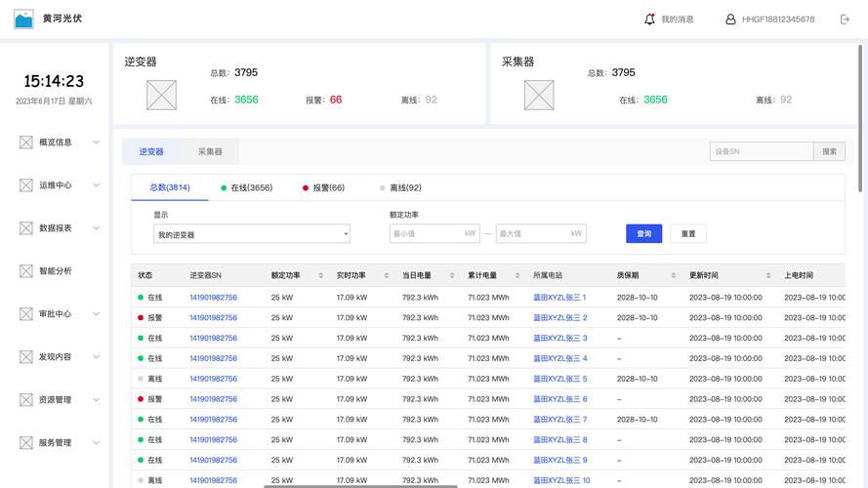Click the page vertical scrollbar
This screenshot has height=488, width=868.
click(x=859, y=118)
